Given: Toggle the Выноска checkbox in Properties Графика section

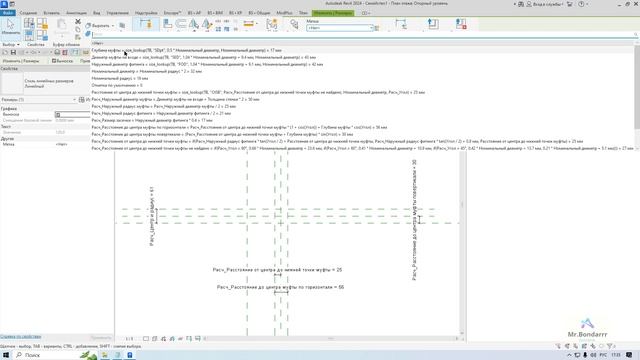Looking at the screenshot, I should 58,115.
